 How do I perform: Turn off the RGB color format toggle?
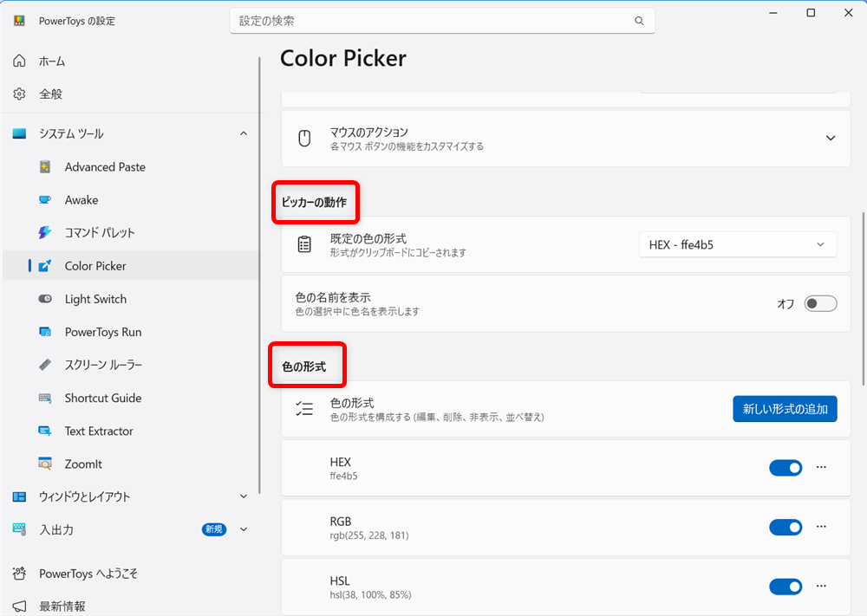786,527
